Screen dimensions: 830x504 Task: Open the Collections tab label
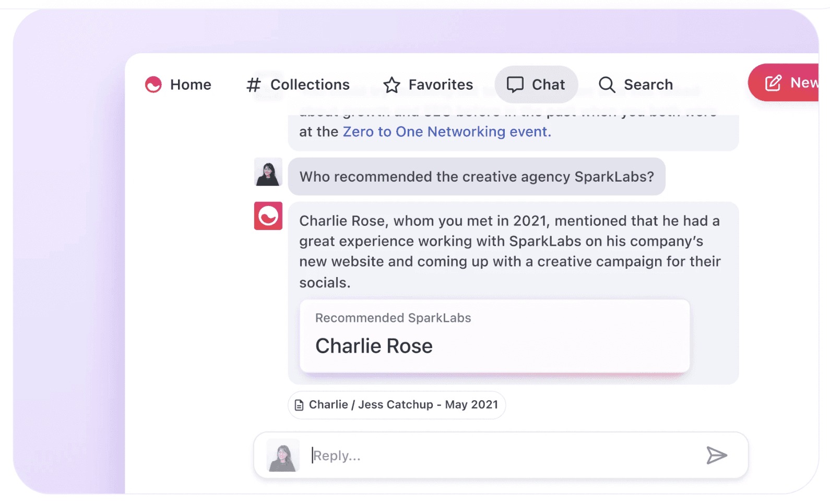[310, 85]
